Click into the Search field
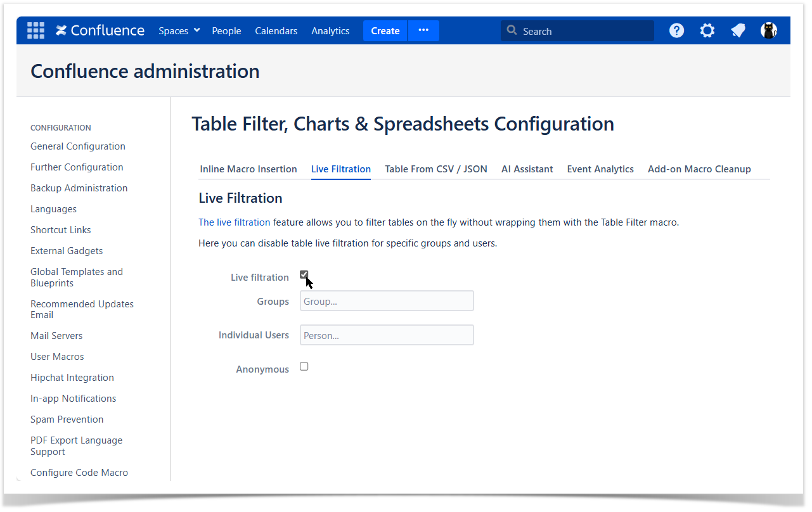The image size is (812, 512). click(x=583, y=31)
